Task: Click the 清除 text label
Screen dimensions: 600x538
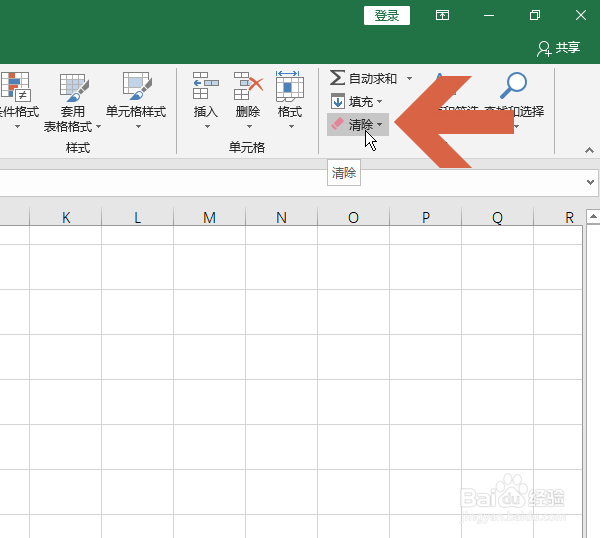Action: pos(361,125)
